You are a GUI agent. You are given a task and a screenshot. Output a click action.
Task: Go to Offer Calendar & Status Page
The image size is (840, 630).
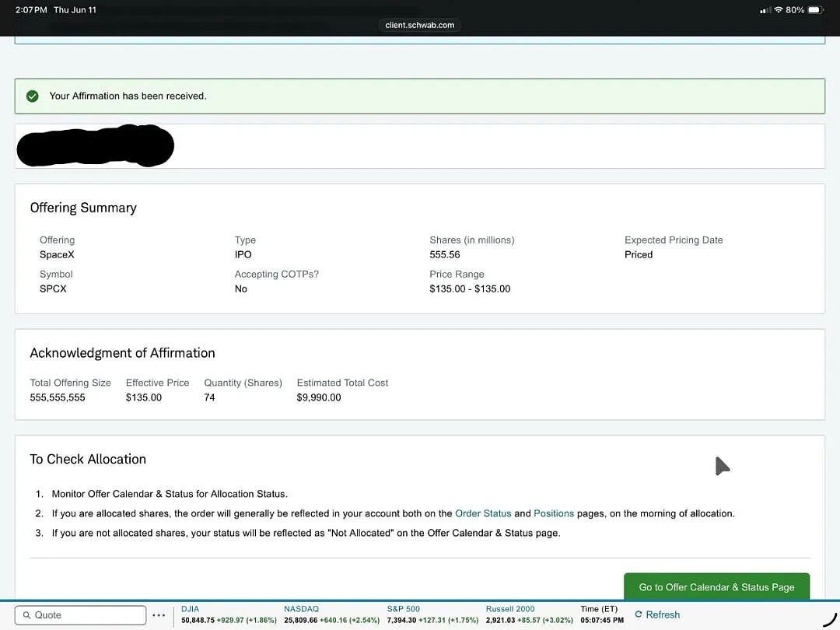(x=716, y=586)
